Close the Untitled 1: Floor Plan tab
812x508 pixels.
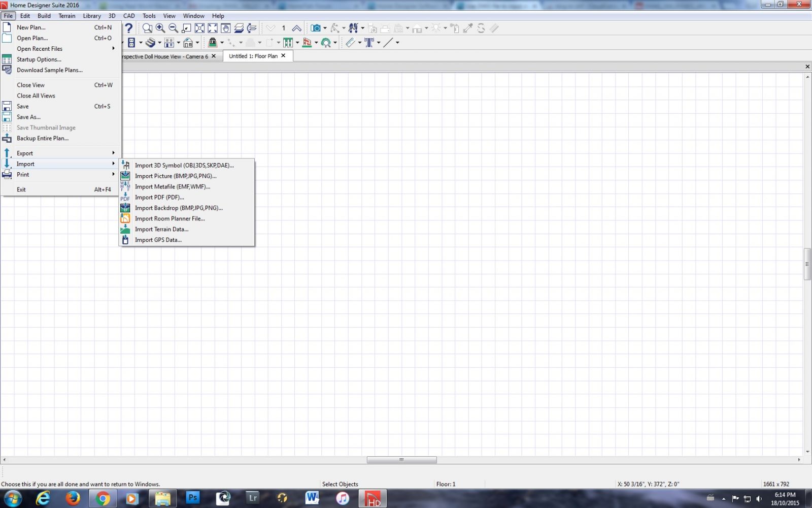point(283,56)
